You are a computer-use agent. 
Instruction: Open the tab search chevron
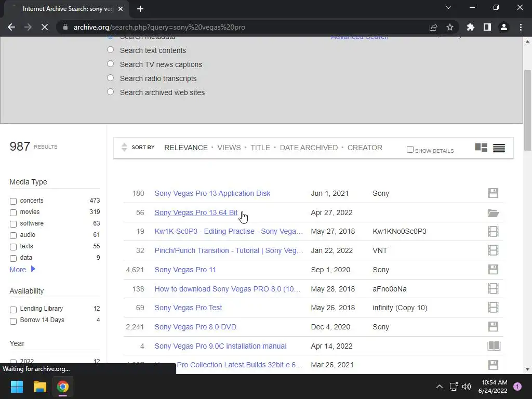(448, 7)
